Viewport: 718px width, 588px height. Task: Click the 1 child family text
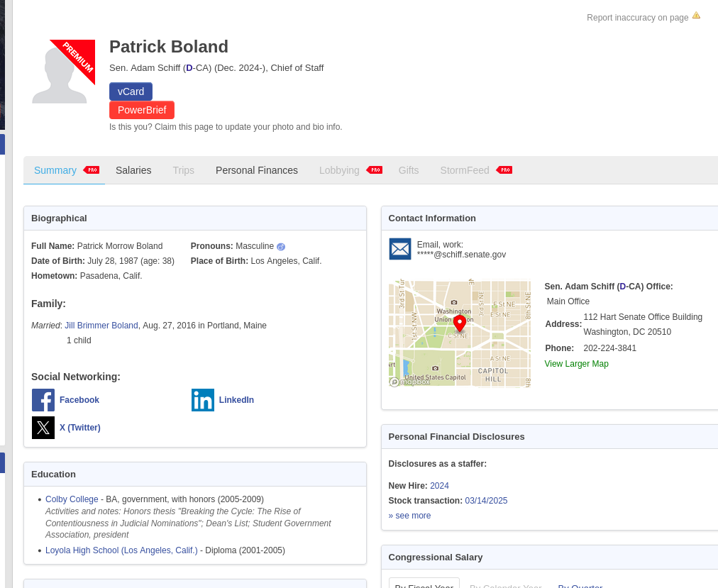click(x=79, y=340)
